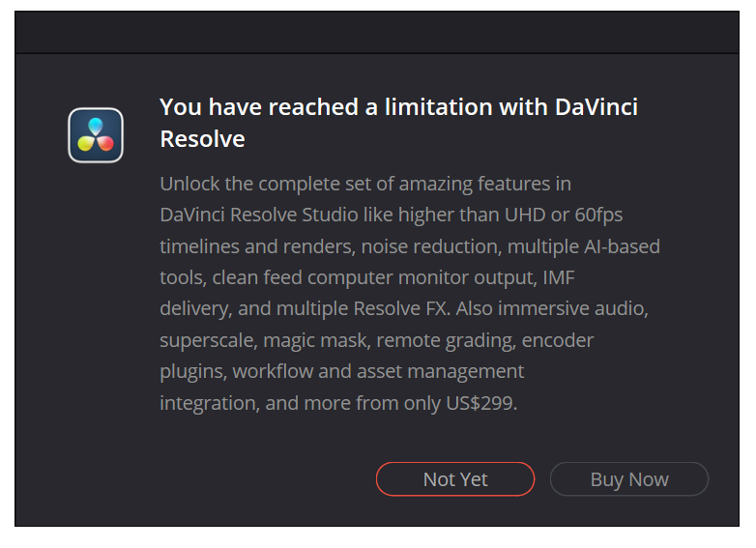Click the "multiple AI-based" text
Viewport: 756px width, 548px height.
[585, 246]
